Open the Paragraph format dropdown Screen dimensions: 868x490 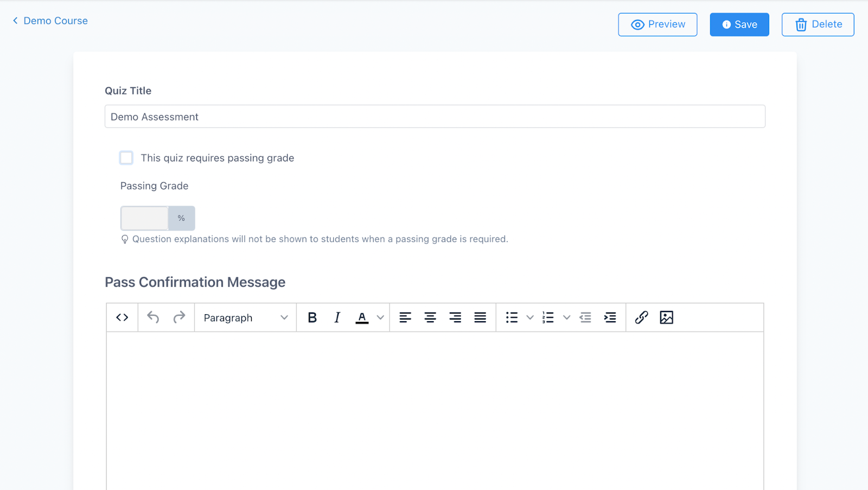(x=245, y=317)
